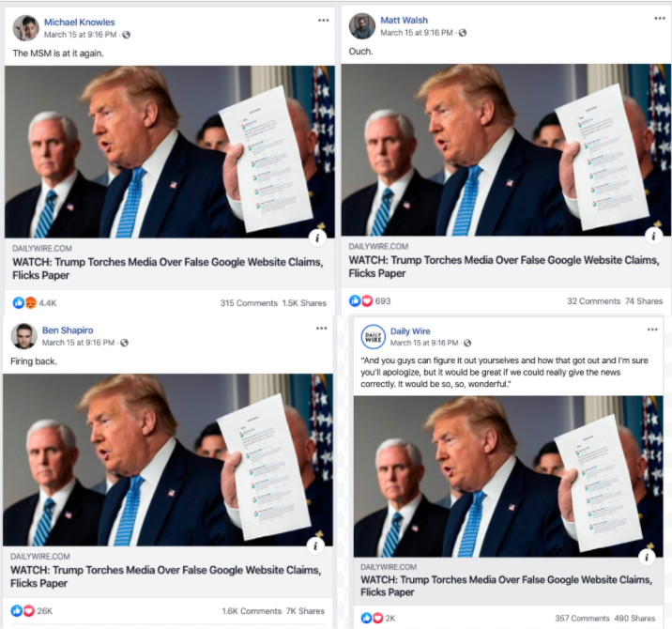Image resolution: width=672 pixels, height=629 pixels.
Task: Click info icon on Ben Shapiro post image
Action: [x=315, y=545]
